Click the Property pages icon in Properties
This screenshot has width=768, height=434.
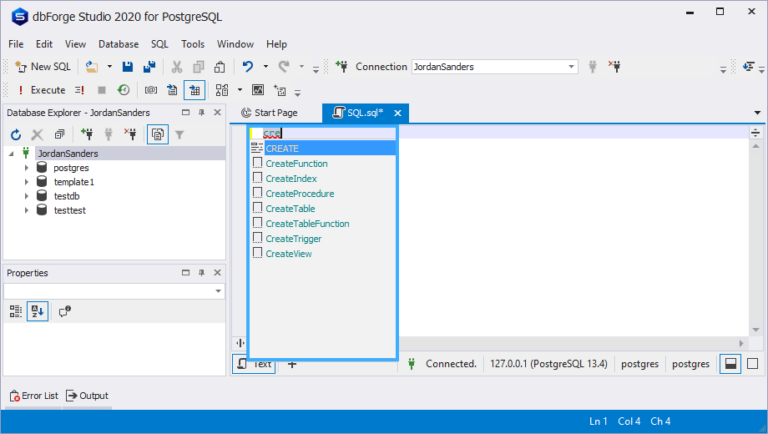click(x=65, y=312)
